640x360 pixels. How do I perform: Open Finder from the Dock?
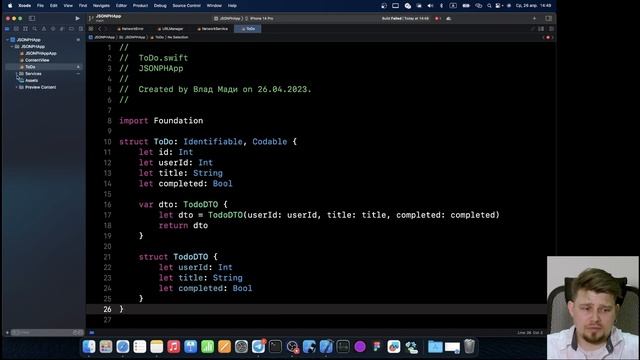[89, 347]
